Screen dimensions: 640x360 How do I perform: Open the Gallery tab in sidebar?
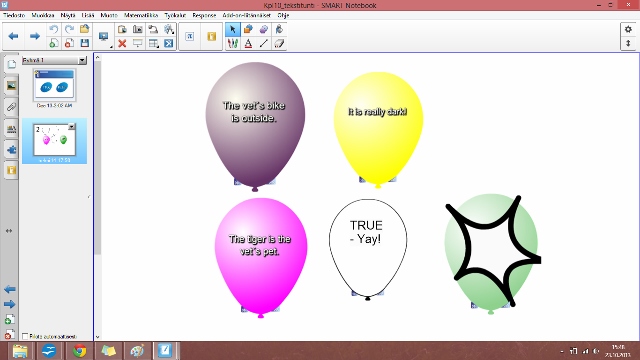[11, 85]
